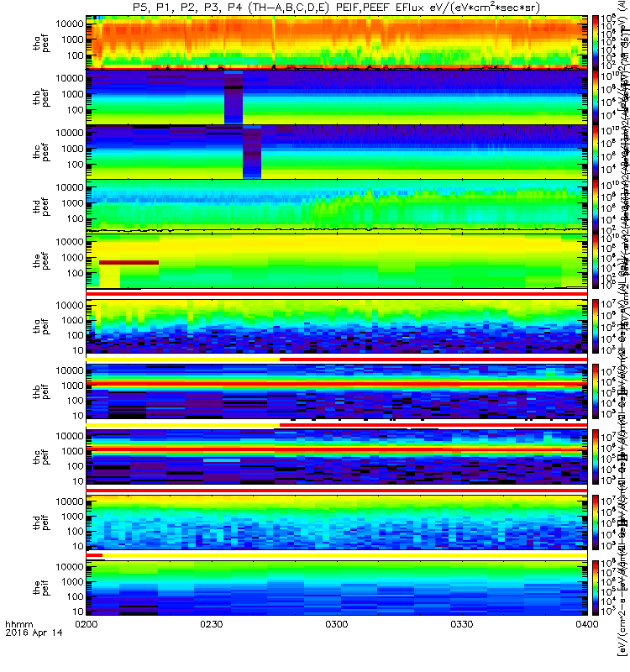Select the 0200 time axis label

(87, 624)
